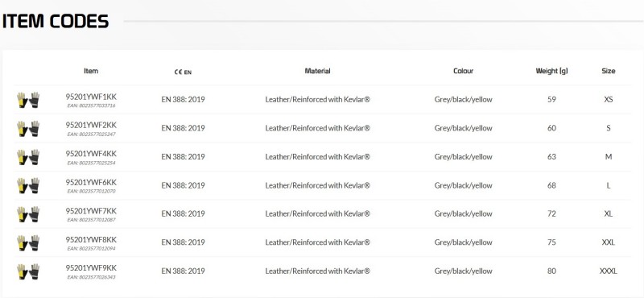644x298 pixels.
Task: Click Grey/black/yellow in the 95201YWF7KK row
Action: point(464,213)
